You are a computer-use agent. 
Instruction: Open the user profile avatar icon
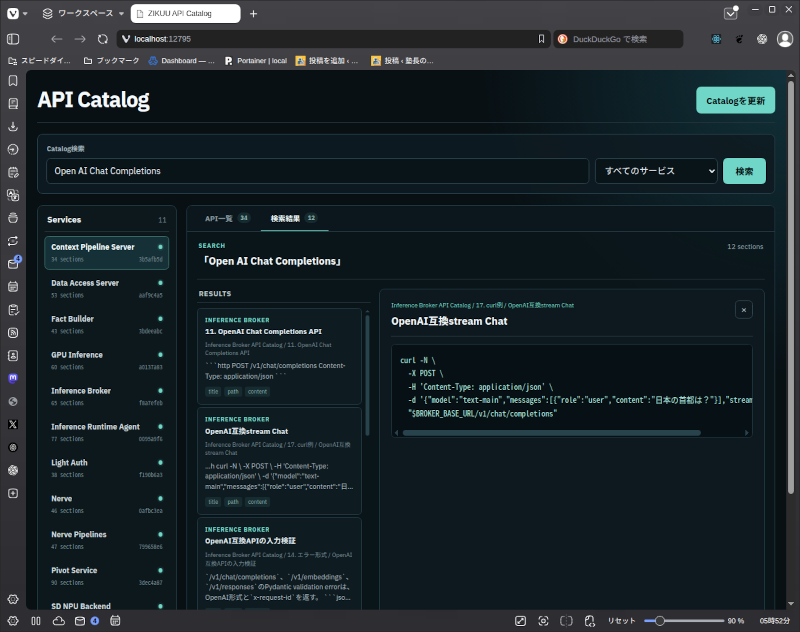coord(785,39)
